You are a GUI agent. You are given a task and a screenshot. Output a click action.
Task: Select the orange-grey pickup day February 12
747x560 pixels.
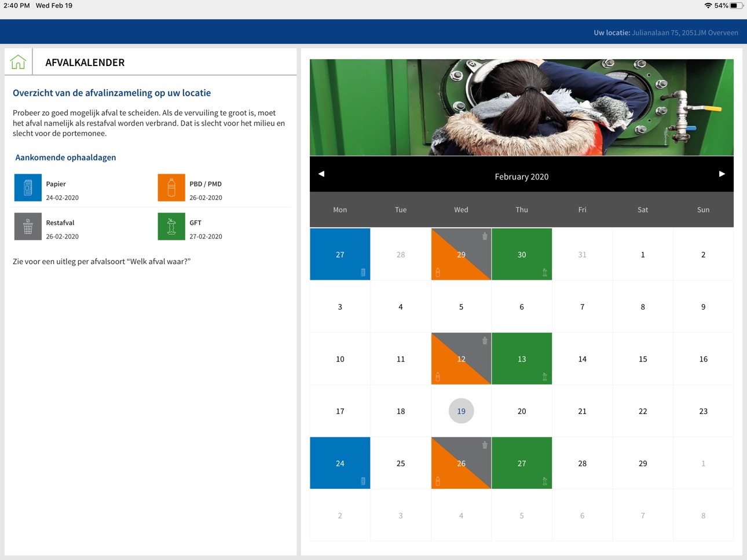click(x=461, y=358)
